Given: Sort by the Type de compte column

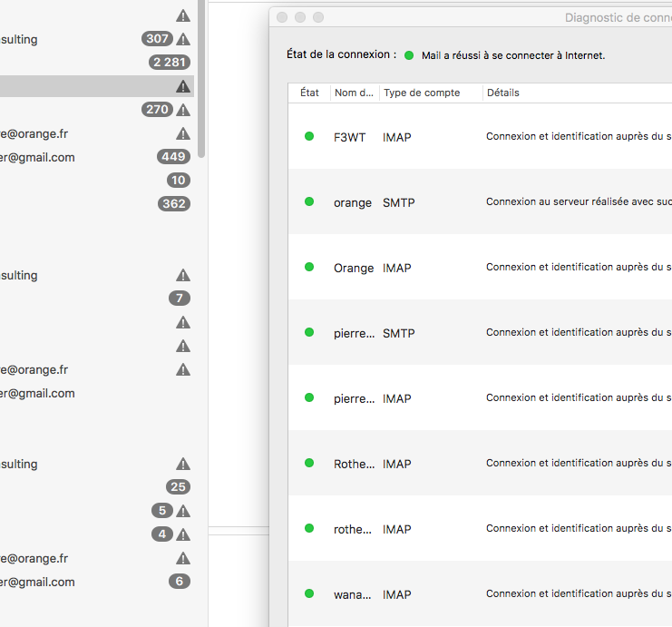Looking at the screenshot, I should (421, 93).
